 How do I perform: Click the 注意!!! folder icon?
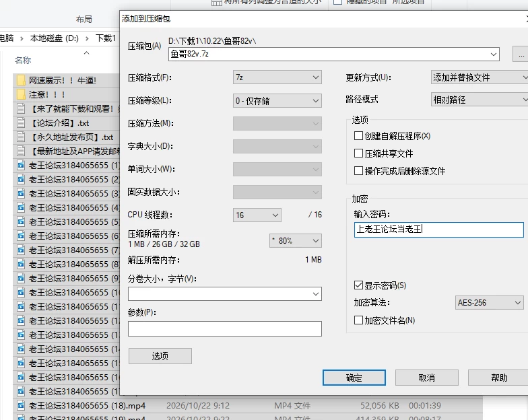coord(21,94)
